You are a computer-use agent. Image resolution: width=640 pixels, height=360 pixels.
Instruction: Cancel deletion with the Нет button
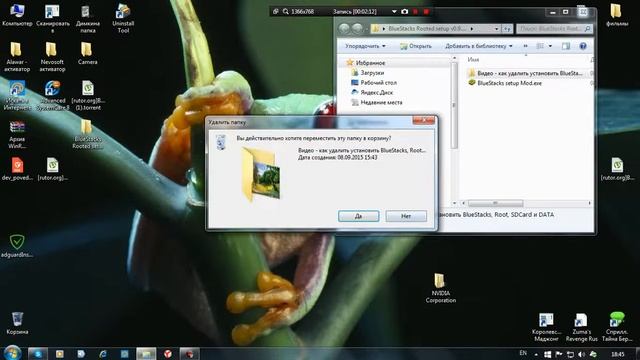point(406,216)
